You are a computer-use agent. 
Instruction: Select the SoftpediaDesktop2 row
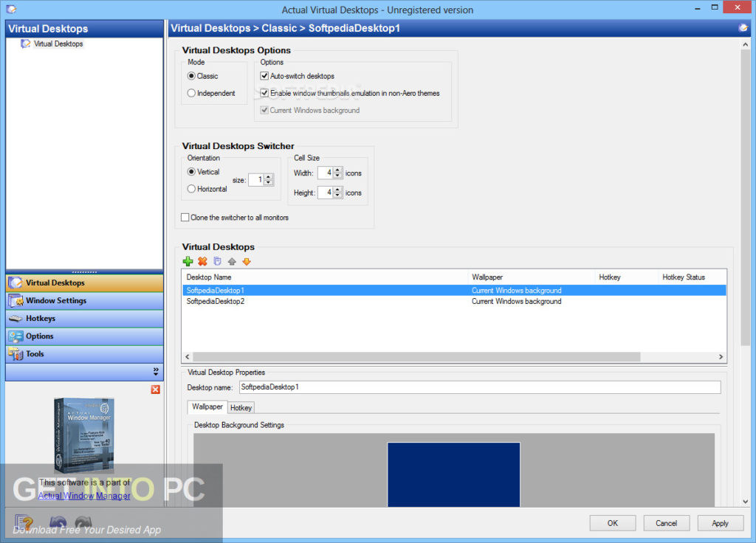pyautogui.click(x=454, y=302)
